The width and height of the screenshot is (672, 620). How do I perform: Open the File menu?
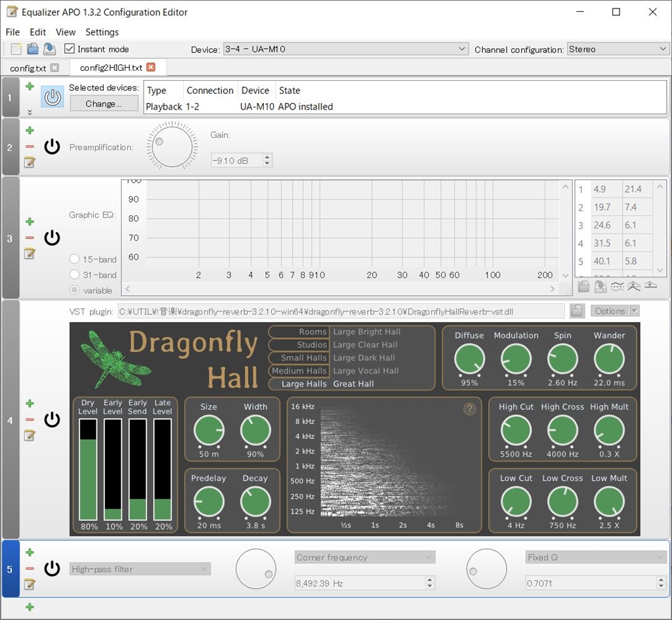pyautogui.click(x=12, y=32)
